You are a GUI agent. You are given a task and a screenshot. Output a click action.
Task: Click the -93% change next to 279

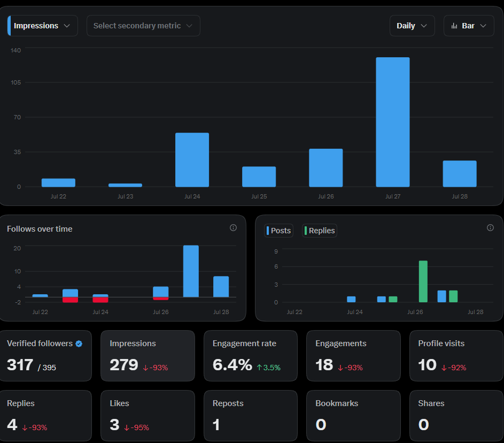[155, 368]
